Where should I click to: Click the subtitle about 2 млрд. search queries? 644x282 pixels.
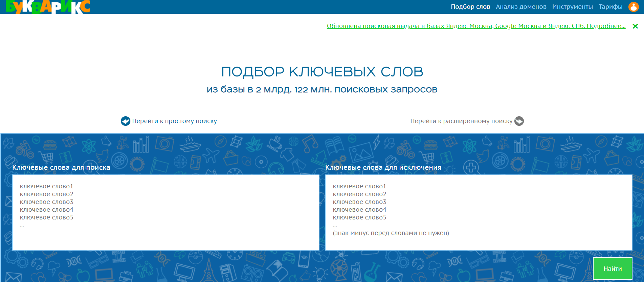pos(322,90)
